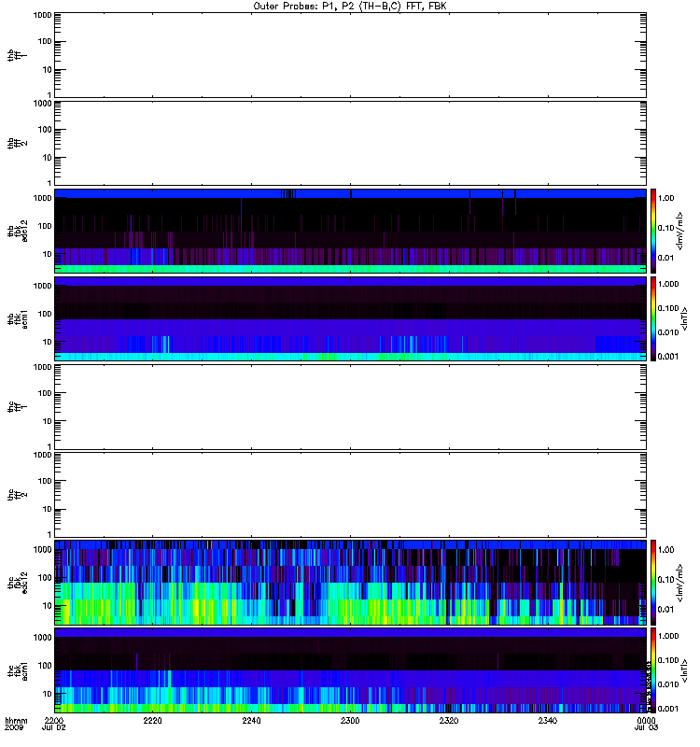700x747 pixels.
Task: Click the 'Jul 03' date label
Action: [646, 727]
